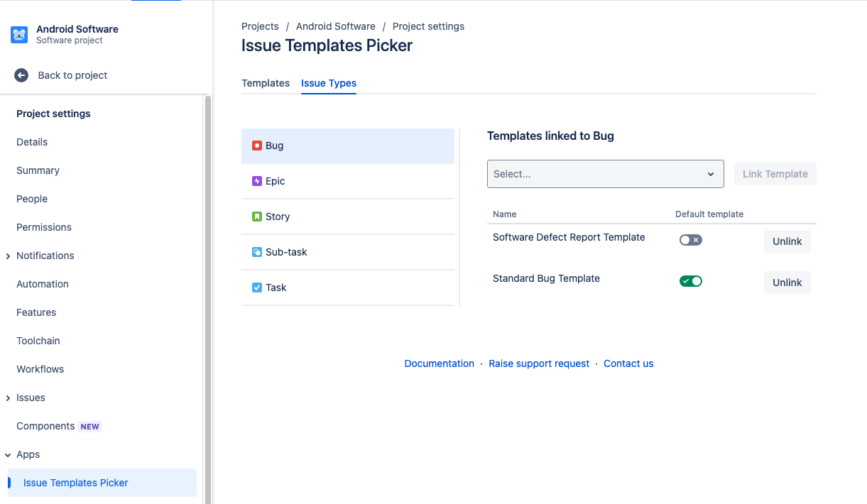
Task: Select the Sub-task issue type row
Action: tap(348, 252)
